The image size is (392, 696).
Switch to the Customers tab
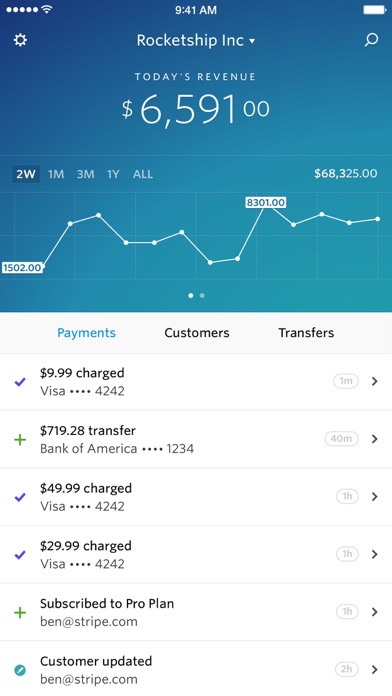(x=197, y=333)
